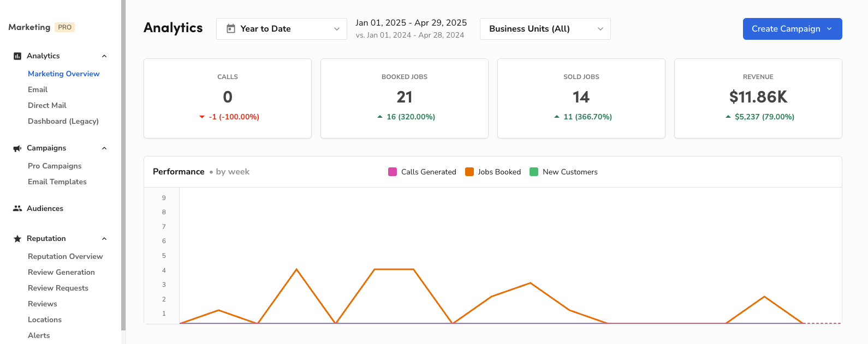The width and height of the screenshot is (868, 344).
Task: Go to Email analytics
Action: pos(38,89)
